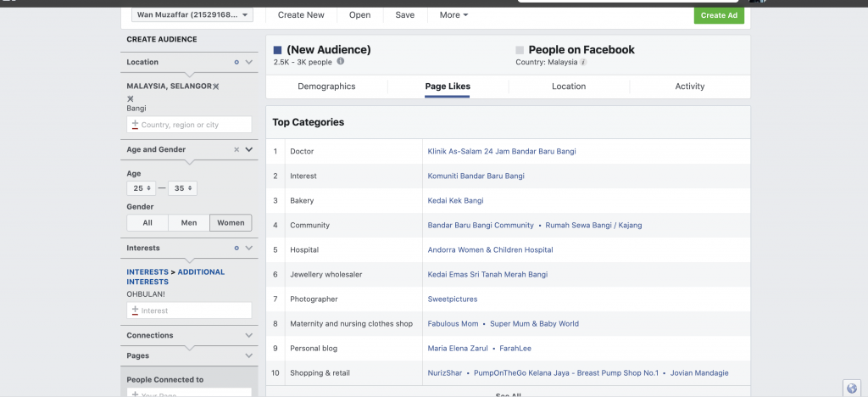Select Women gender option
868x397 pixels.
tap(231, 222)
